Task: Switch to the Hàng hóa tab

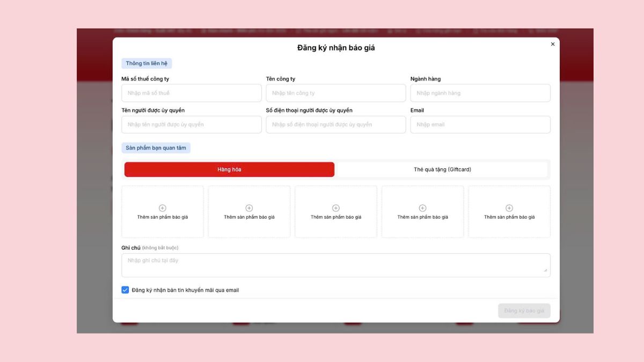Action: [x=229, y=169]
